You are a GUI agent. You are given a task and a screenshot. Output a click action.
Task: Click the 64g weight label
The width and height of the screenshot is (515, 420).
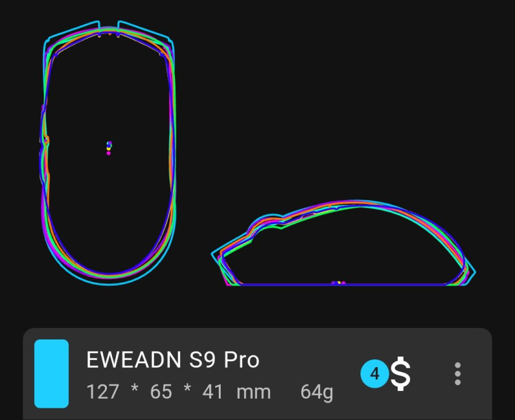click(x=317, y=392)
